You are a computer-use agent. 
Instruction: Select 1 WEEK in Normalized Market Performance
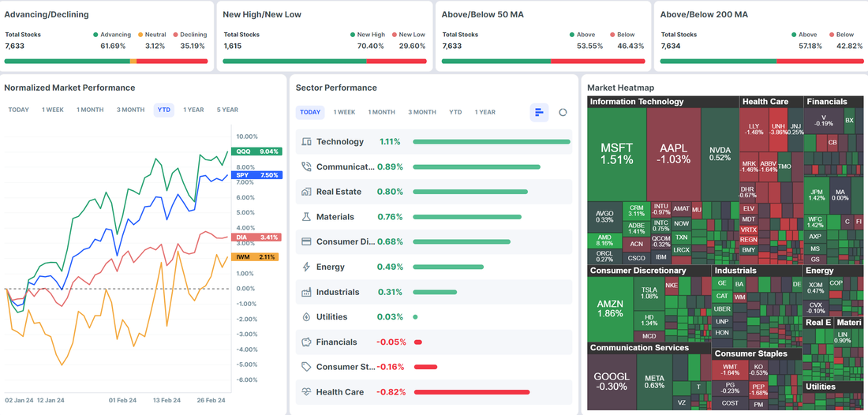(x=53, y=110)
